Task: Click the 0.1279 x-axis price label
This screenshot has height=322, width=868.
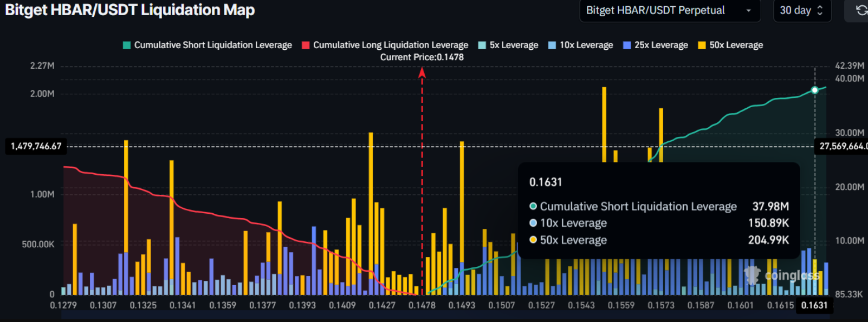Action: (63, 305)
